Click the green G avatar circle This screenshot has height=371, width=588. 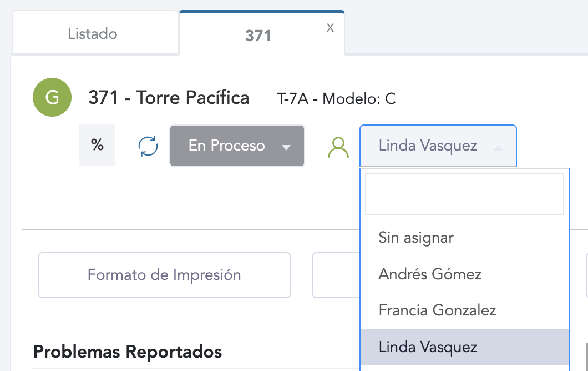(52, 98)
